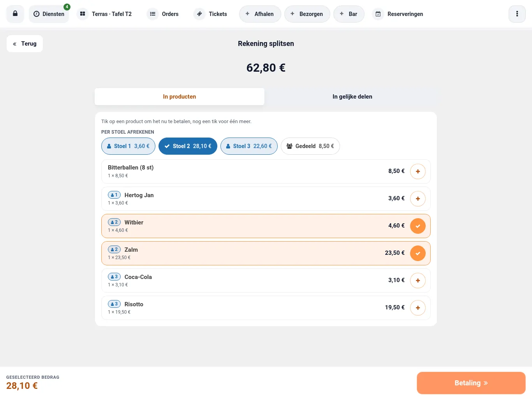Add Bitterballen with its plus icon
532x399 pixels.
point(417,171)
